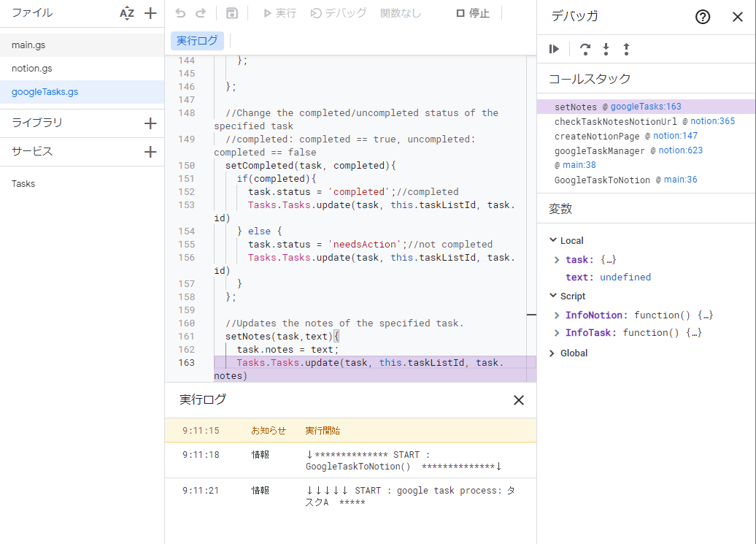Viewport: 756px width, 544px height.
Task: Add a service with the plus icon
Action: pyautogui.click(x=150, y=152)
